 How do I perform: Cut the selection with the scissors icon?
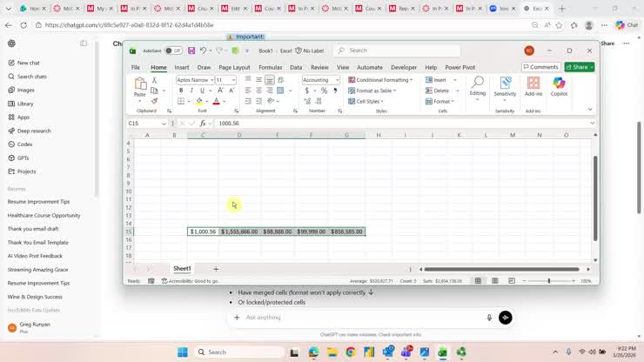point(154,80)
